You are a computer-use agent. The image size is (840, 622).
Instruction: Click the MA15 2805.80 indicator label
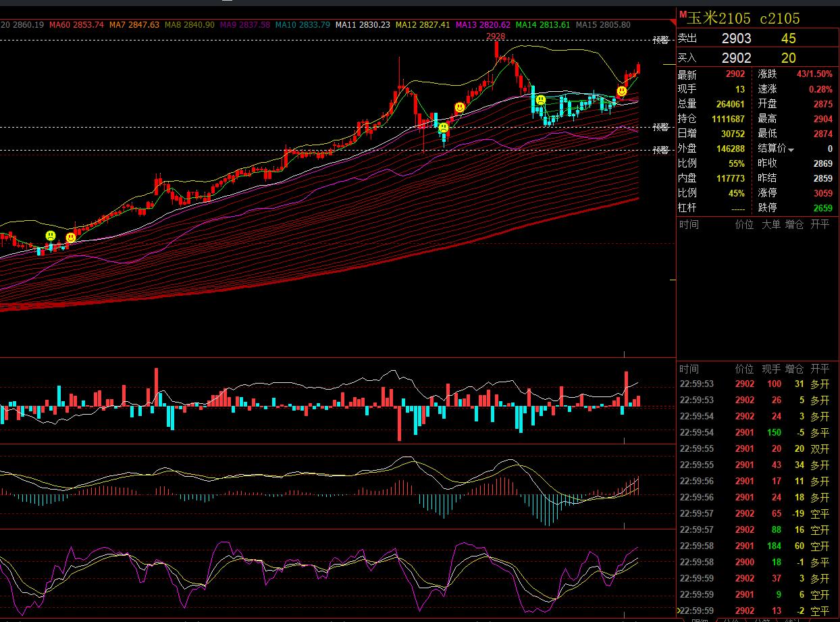(x=603, y=25)
